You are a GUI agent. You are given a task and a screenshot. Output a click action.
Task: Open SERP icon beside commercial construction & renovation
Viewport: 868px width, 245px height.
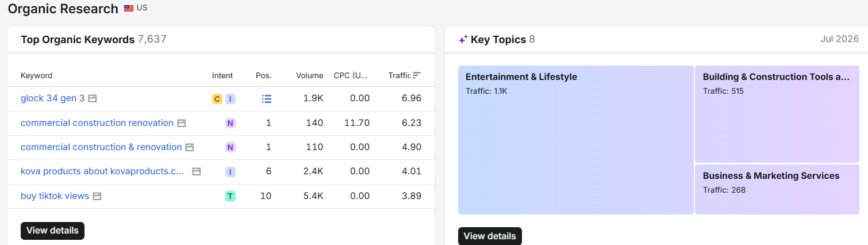(x=190, y=147)
